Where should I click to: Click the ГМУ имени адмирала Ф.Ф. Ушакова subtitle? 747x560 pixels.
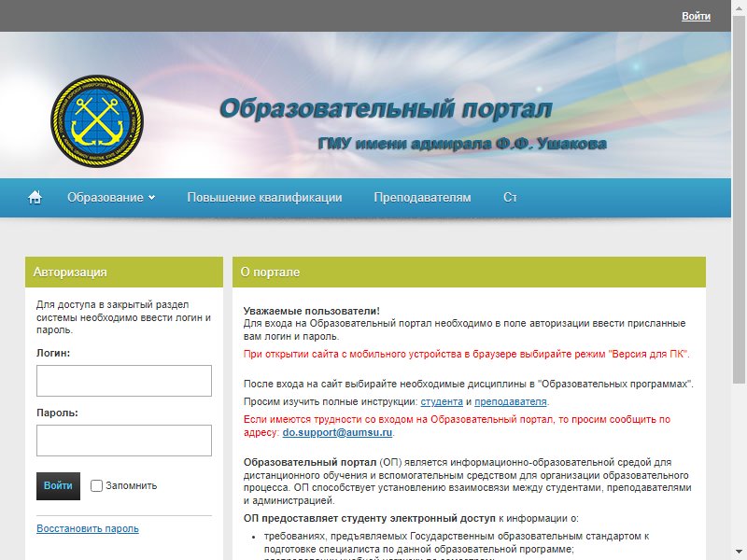462,144
